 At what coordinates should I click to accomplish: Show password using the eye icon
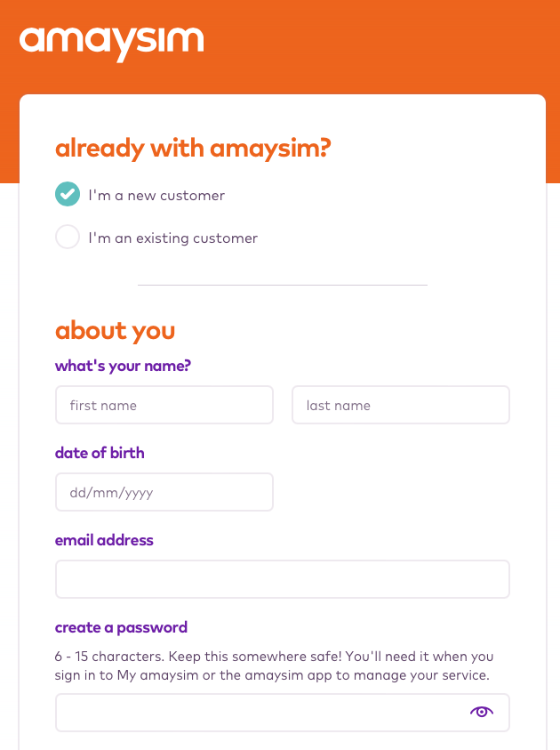(x=481, y=712)
